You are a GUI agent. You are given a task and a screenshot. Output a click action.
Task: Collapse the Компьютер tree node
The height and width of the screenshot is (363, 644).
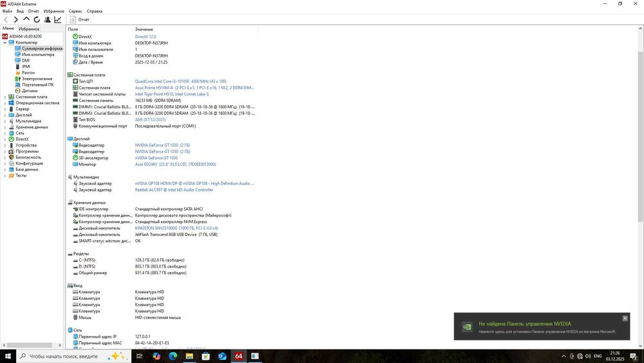pyautogui.click(x=5, y=43)
